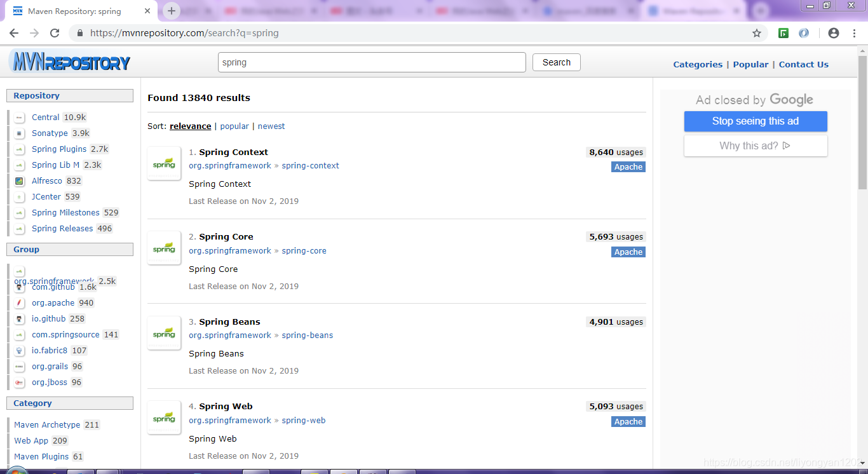Click Apache license badge for Spring Context
This screenshot has width=868, height=474.
(628, 167)
